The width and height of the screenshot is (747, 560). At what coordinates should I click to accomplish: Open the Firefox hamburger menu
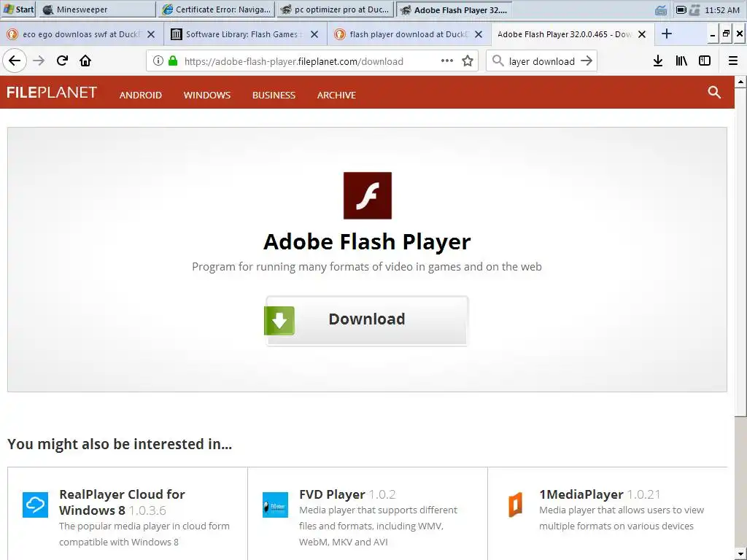tap(733, 61)
